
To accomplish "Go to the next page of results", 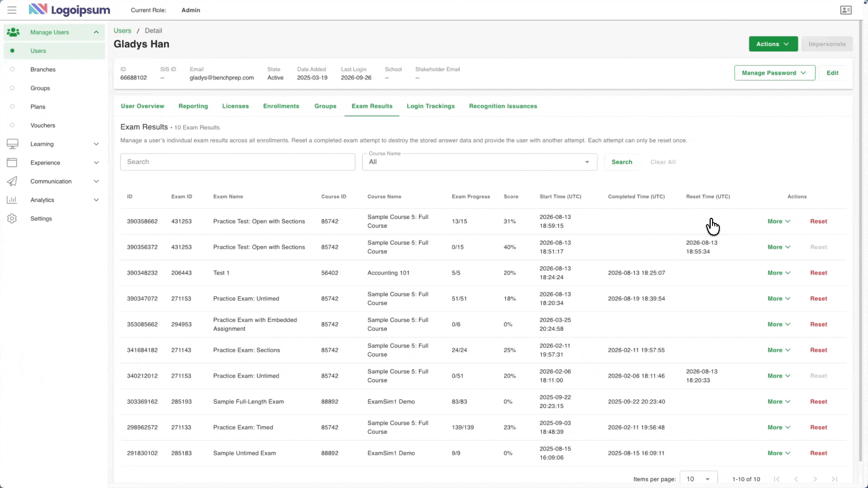I will pos(815,479).
